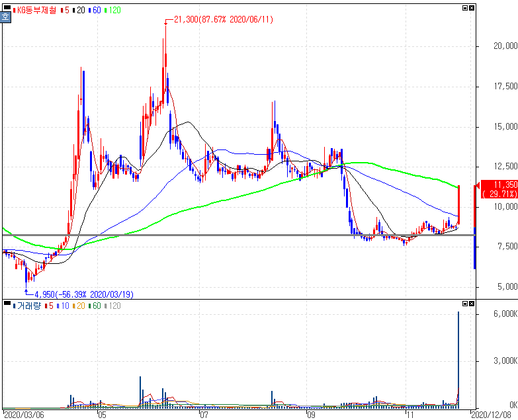This screenshot has width=518, height=420.
Task: Click the blue 호 quote button
Action: coord(5,17)
